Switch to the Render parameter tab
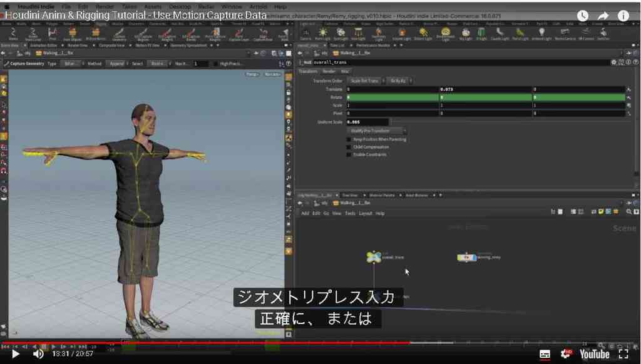Image resolution: width=641 pixels, height=364 pixels. 329,71
